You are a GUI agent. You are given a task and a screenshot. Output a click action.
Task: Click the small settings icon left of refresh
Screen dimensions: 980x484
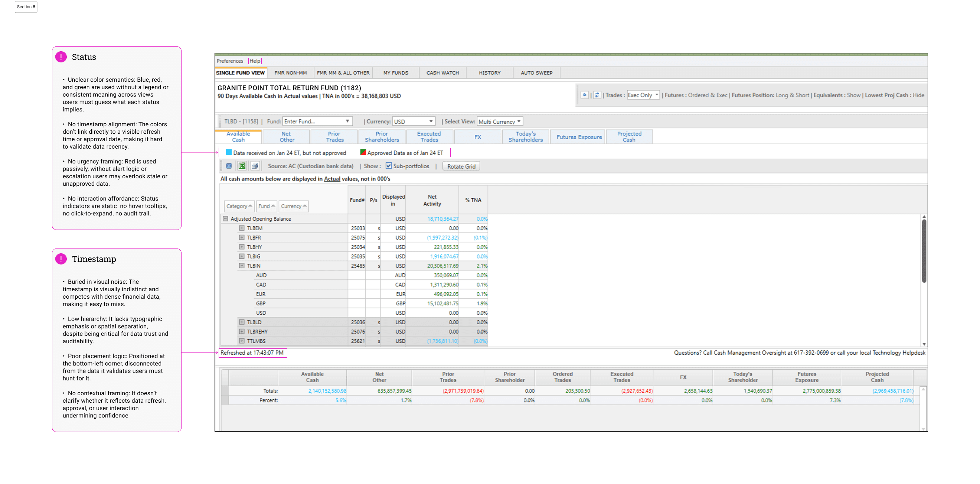[585, 95]
